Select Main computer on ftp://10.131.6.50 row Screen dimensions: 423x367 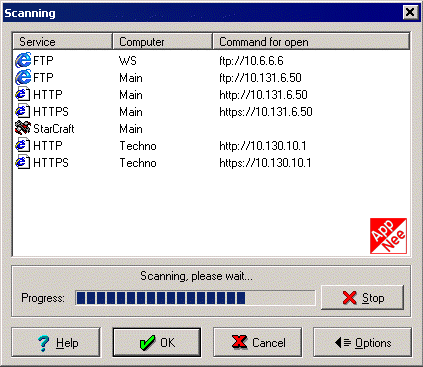coord(131,78)
